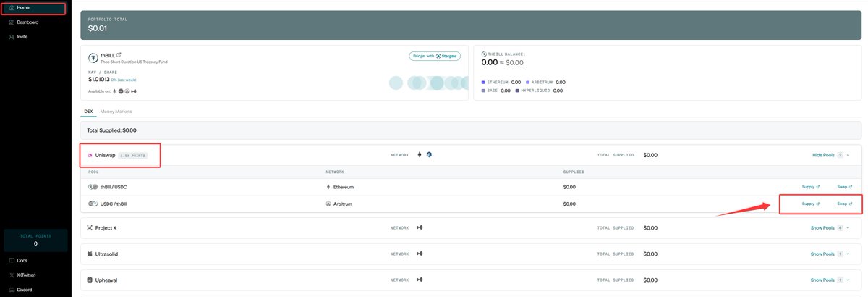868x297 pixels.
Task: Click the Home house icon in sidebar
Action: [x=12, y=8]
